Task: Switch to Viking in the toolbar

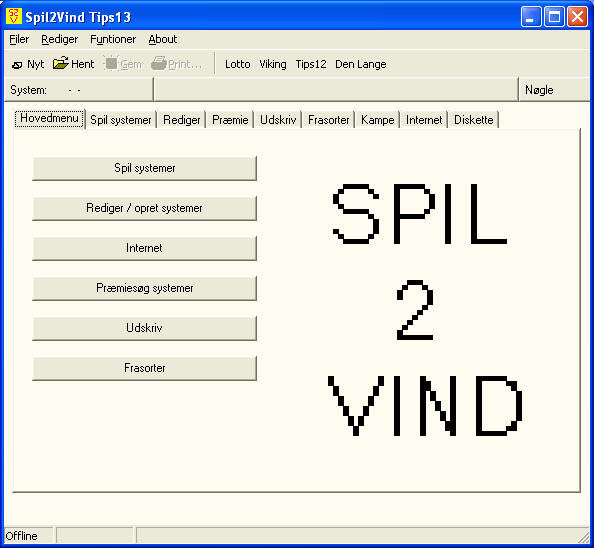Action: 273,64
